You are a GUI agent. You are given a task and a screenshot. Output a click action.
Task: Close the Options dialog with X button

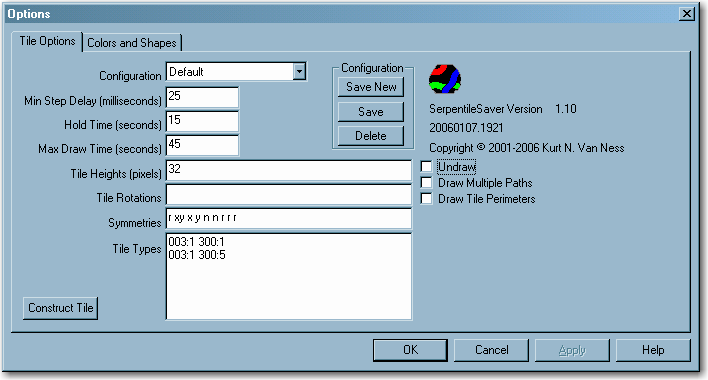(687, 14)
